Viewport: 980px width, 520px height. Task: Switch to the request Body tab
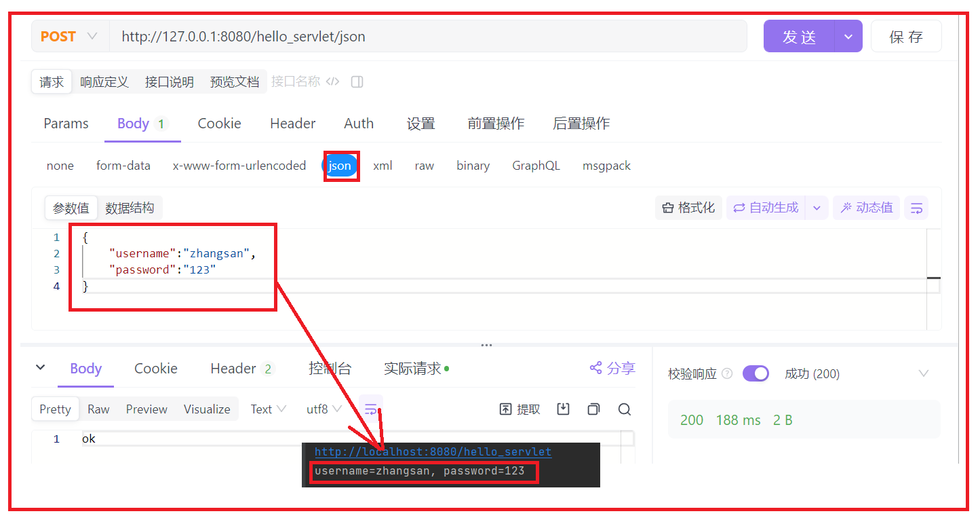pyautogui.click(x=142, y=124)
